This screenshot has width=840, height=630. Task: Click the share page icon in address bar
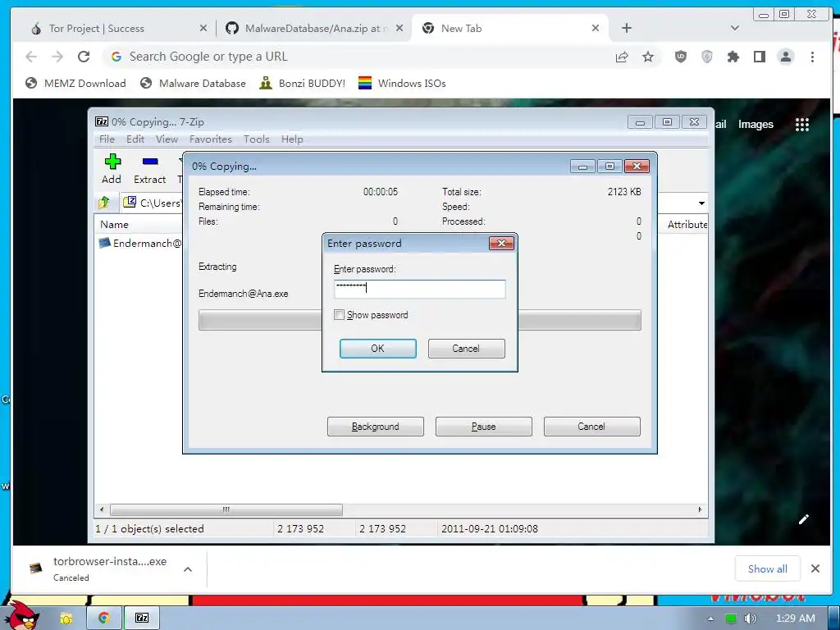[622, 57]
